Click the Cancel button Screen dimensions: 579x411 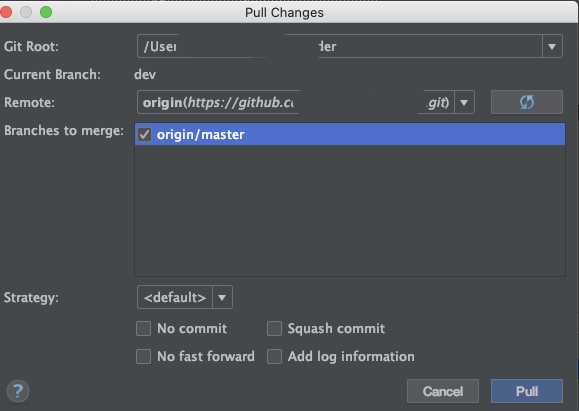443,391
